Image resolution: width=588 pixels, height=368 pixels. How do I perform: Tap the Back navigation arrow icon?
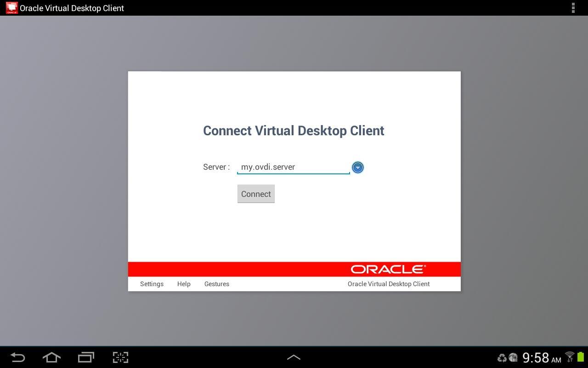[x=17, y=357]
